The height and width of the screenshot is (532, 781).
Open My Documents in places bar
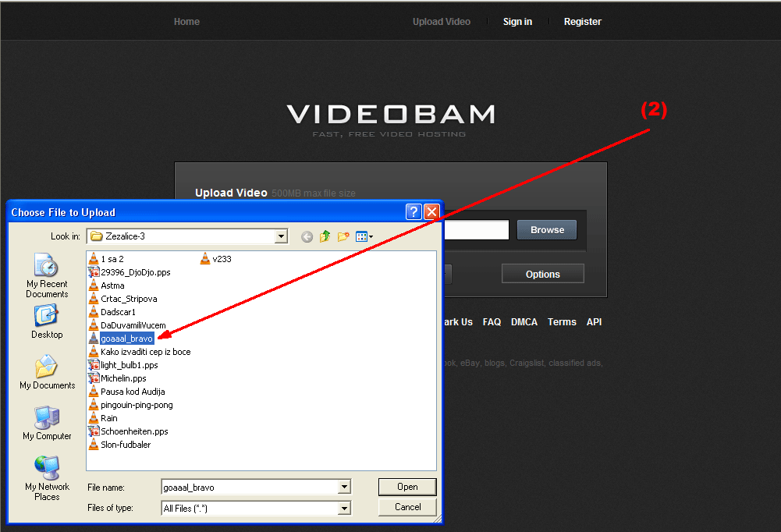(47, 372)
